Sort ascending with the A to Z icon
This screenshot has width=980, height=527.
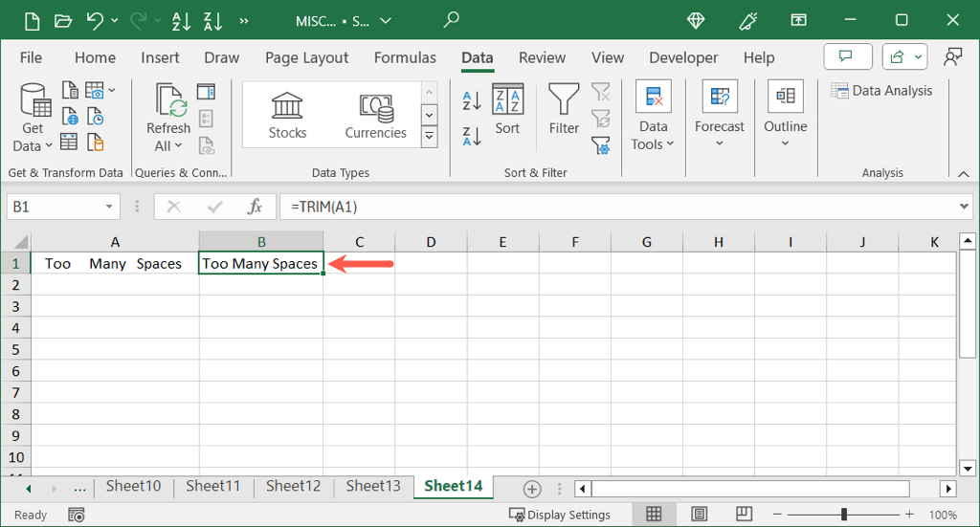click(472, 100)
